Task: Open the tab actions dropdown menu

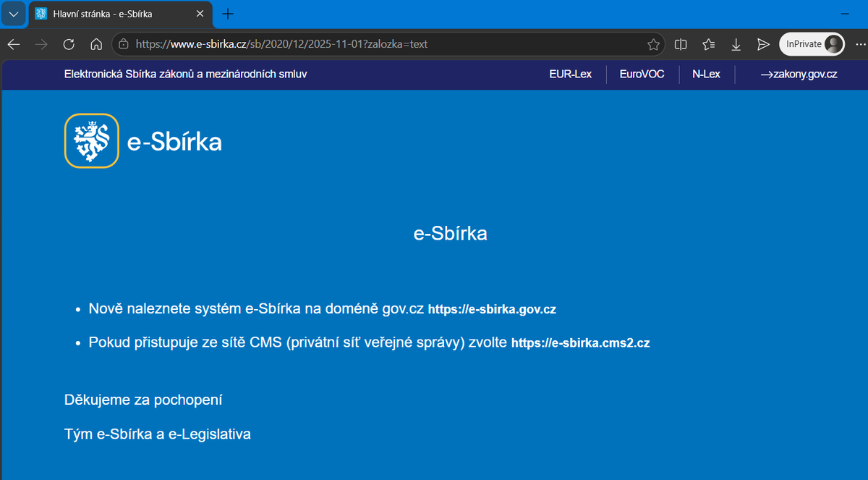Action: [x=14, y=14]
